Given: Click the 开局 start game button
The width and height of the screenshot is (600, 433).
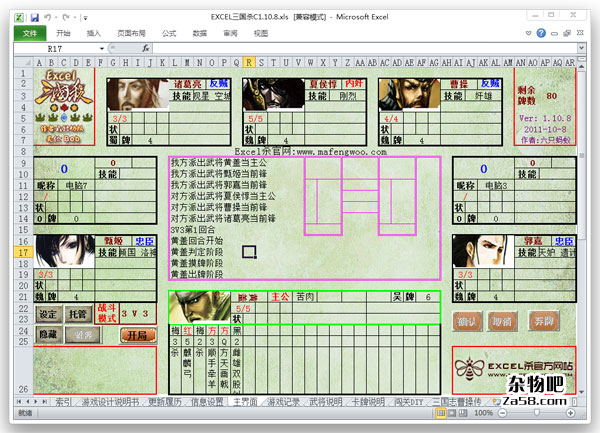Looking at the screenshot, I should click(137, 336).
